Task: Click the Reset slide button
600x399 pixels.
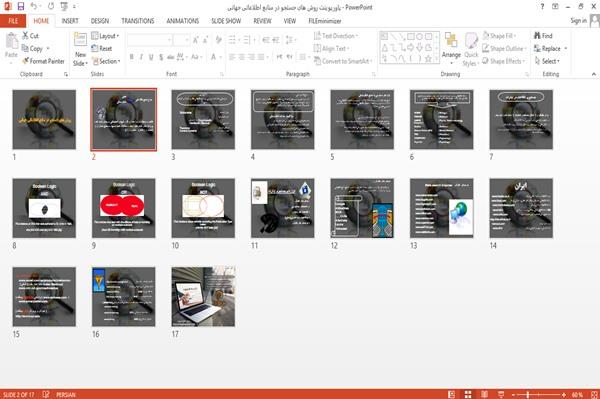Action: [102, 48]
